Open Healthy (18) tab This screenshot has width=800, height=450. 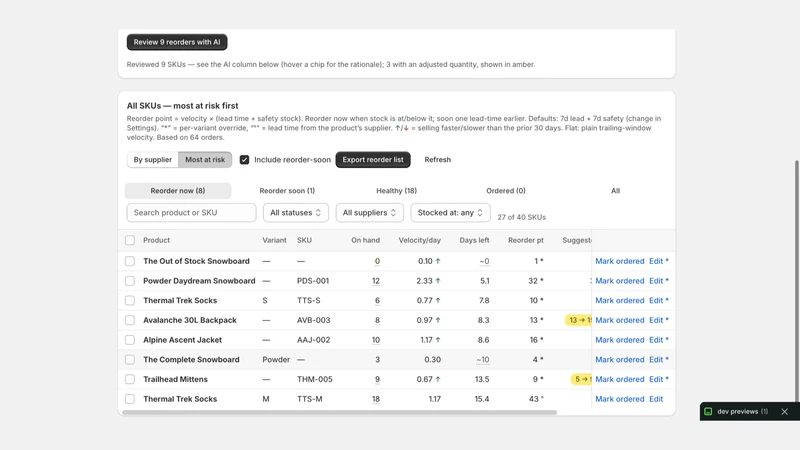click(396, 191)
